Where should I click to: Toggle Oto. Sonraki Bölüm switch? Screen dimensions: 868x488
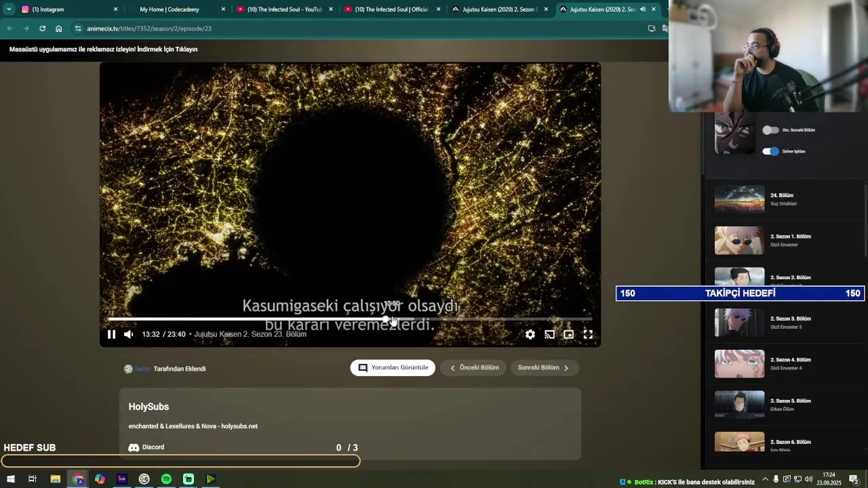click(x=770, y=130)
